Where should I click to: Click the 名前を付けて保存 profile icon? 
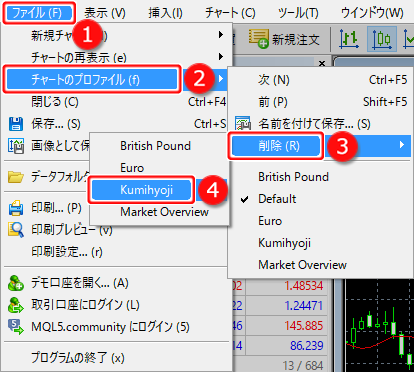243,124
